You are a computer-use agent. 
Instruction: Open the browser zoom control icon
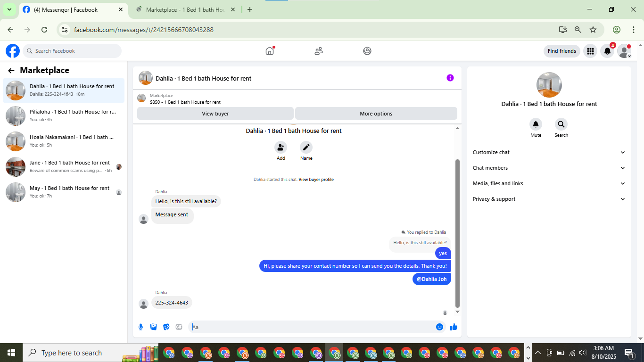578,30
